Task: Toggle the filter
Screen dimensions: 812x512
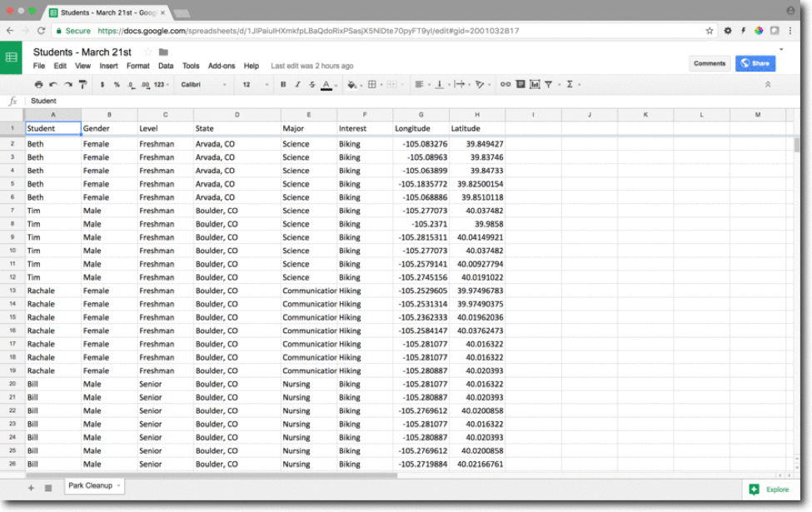Action: [548, 84]
